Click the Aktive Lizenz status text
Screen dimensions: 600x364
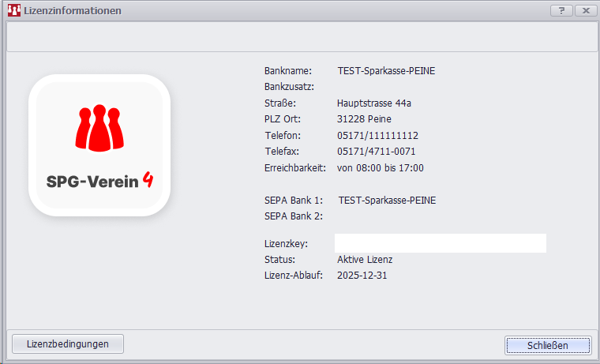tap(364, 260)
